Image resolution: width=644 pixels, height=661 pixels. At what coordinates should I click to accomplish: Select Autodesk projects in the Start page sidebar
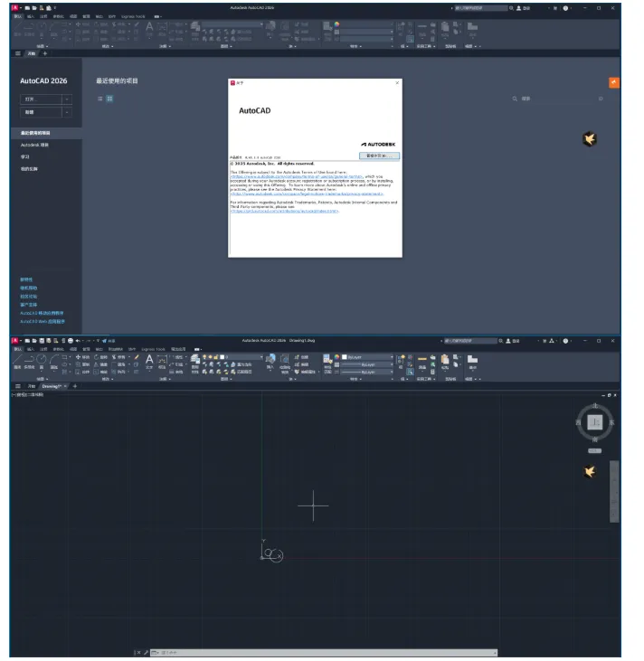coord(34,145)
